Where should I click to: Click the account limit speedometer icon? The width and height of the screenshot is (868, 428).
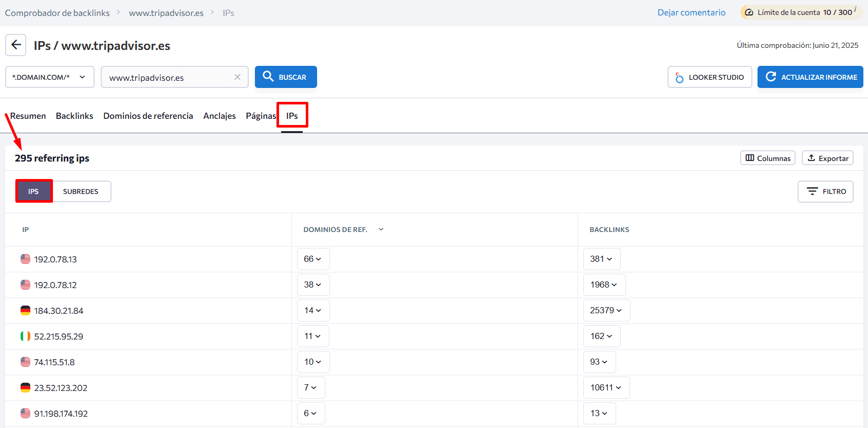(749, 12)
